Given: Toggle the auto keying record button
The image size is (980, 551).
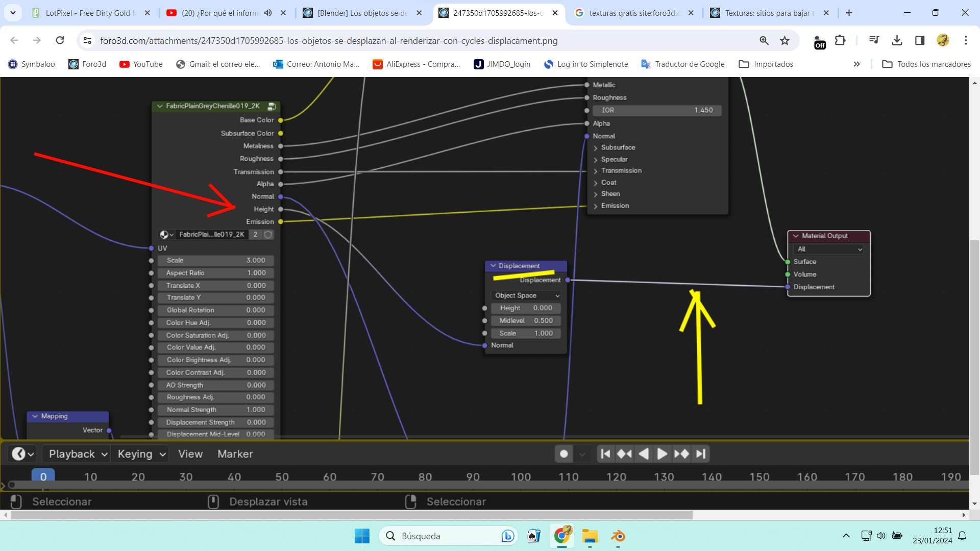Looking at the screenshot, I should pyautogui.click(x=564, y=454).
